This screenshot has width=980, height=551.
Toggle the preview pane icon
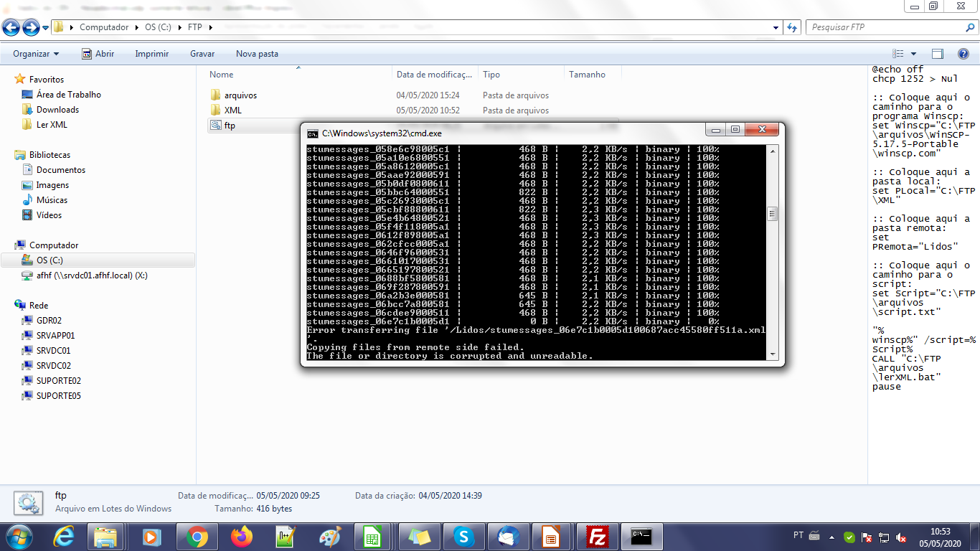coord(937,54)
